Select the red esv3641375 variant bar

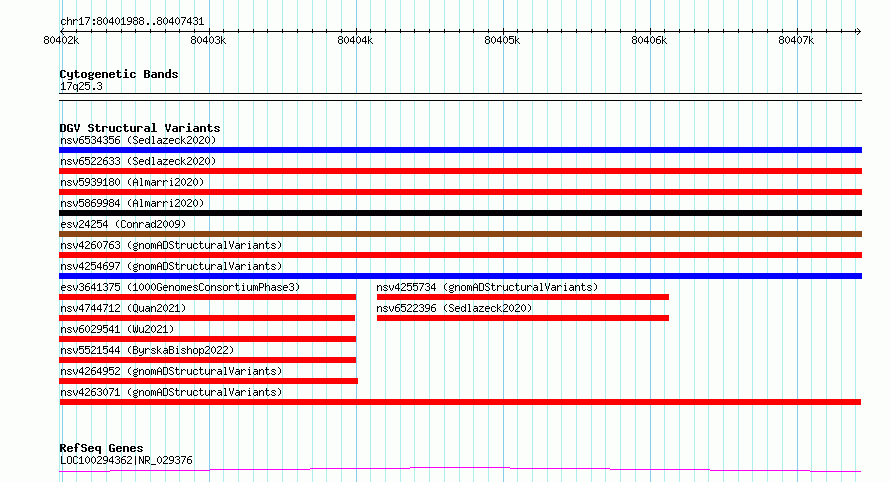(x=208, y=297)
